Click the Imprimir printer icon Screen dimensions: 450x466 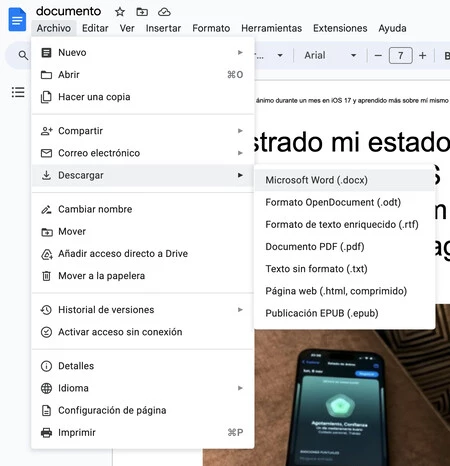tap(46, 433)
